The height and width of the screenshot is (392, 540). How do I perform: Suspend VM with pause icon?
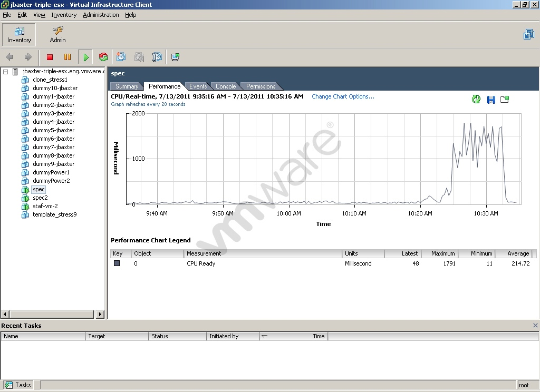pos(67,57)
